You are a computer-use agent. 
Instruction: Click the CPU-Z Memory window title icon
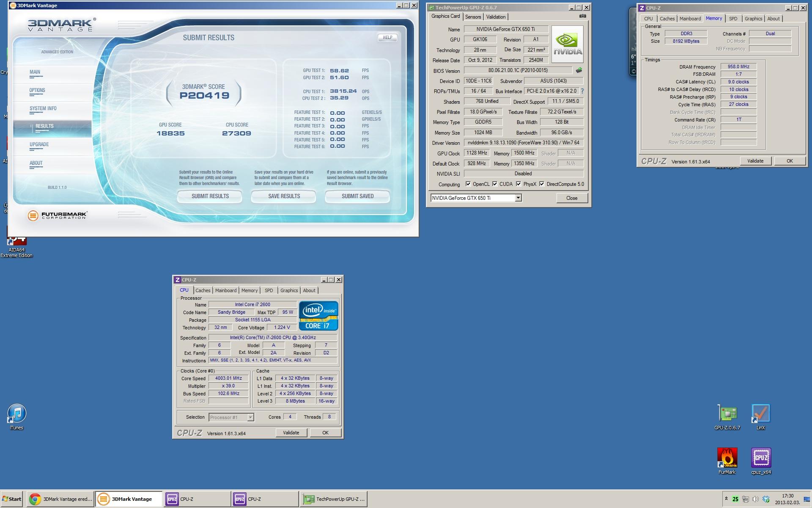642,8
